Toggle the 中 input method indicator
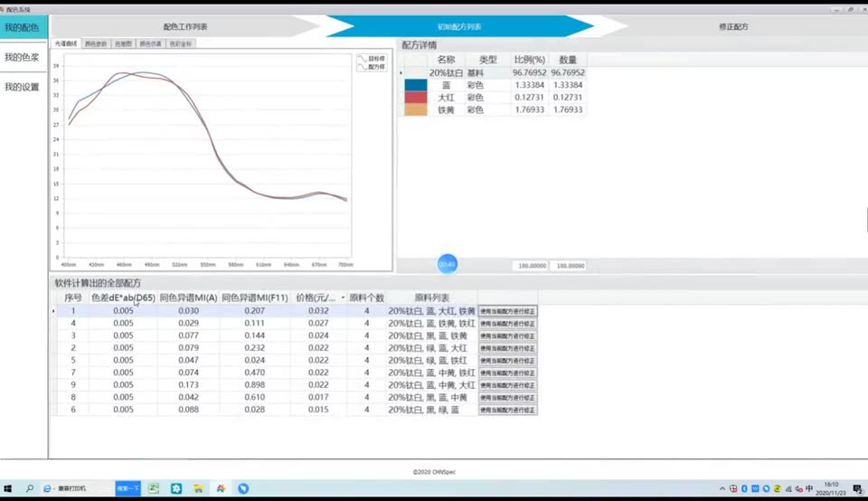Screen dimensions: 868x501 [809, 488]
